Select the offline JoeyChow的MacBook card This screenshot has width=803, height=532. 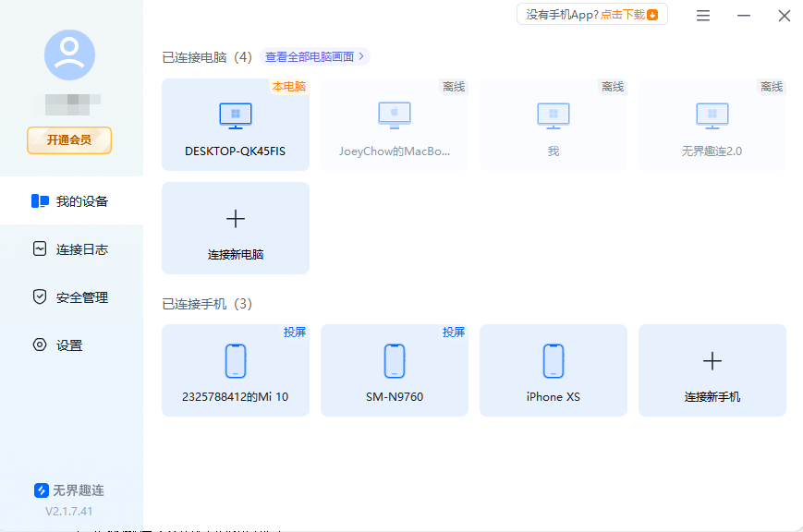[394, 125]
